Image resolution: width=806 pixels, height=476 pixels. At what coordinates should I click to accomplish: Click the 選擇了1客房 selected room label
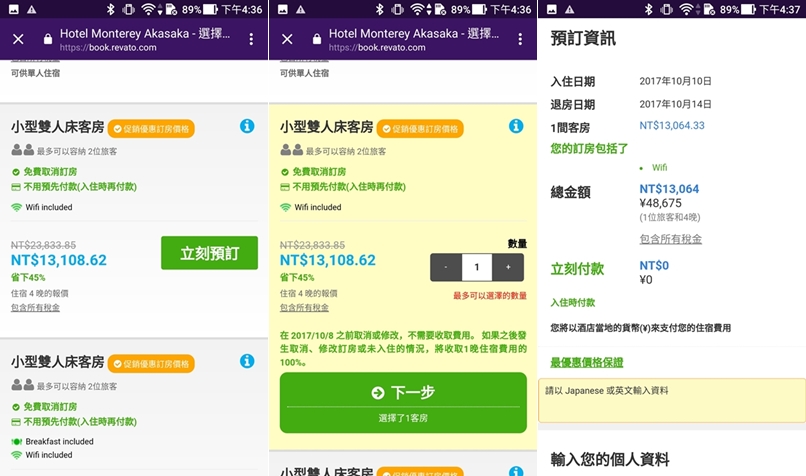[403, 418]
